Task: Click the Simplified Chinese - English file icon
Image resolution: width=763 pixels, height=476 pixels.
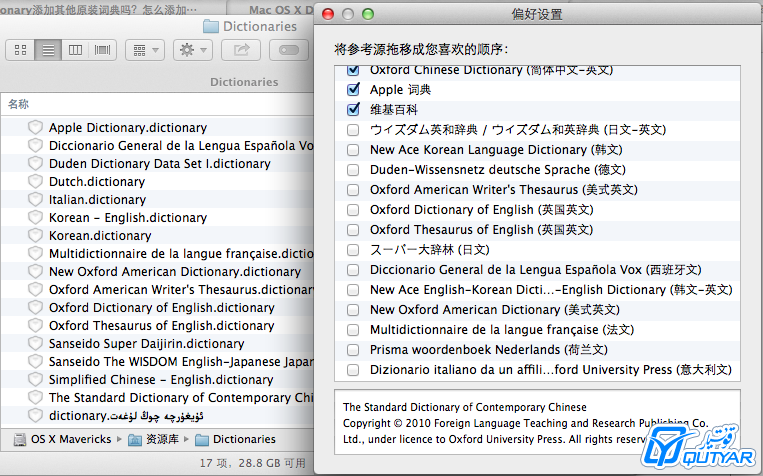Action: (x=35, y=380)
